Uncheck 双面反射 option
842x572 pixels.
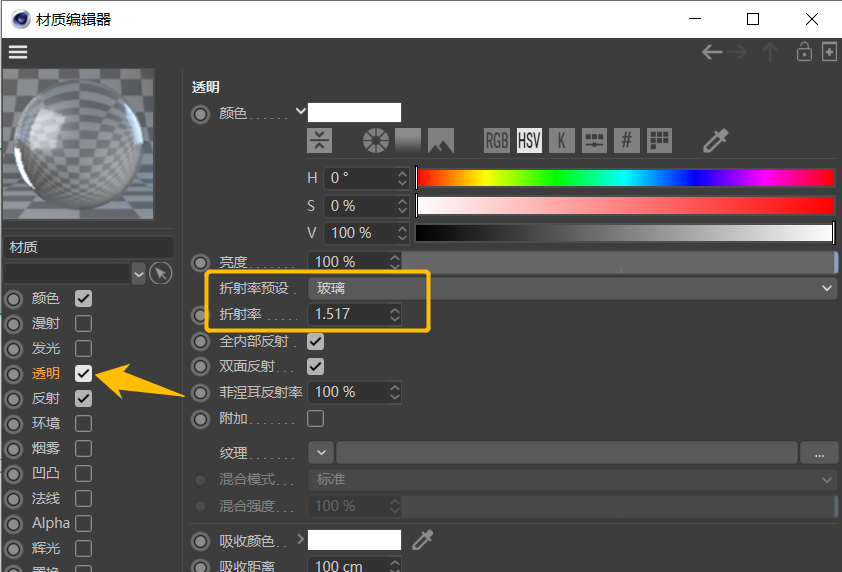point(315,366)
